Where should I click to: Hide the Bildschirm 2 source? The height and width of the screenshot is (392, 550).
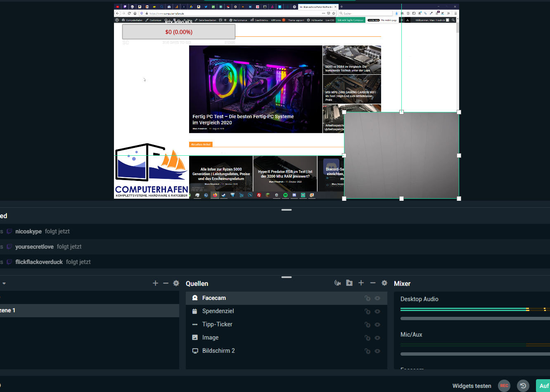point(377,351)
